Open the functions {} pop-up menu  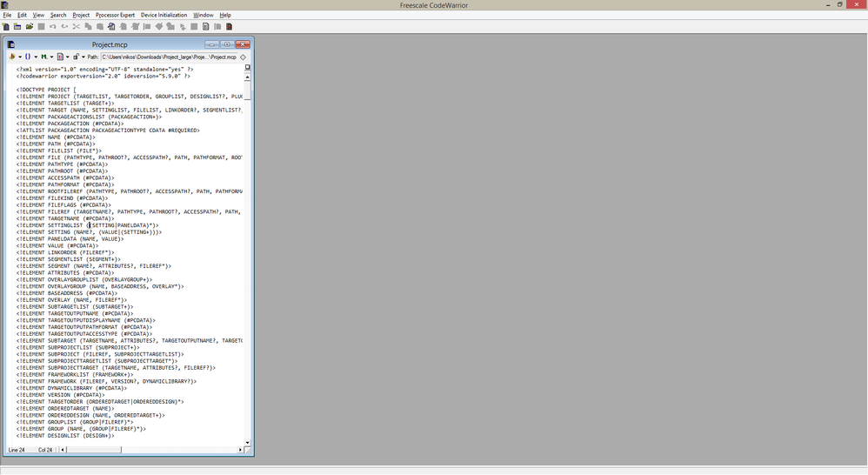(31, 57)
